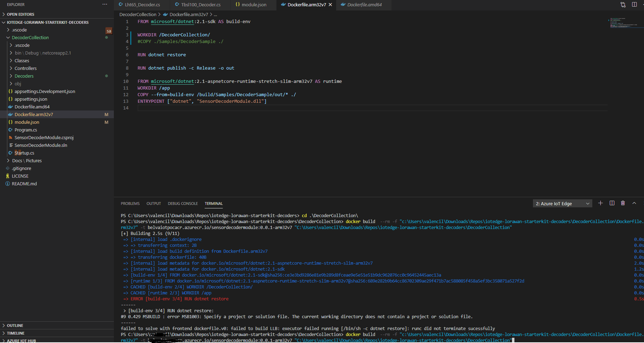Screen dimensions: 644x343
Task: Collapse the IOTEDGE-LORAWAN-STARTERKIT-DECODERS root folder
Action: [57, 22]
